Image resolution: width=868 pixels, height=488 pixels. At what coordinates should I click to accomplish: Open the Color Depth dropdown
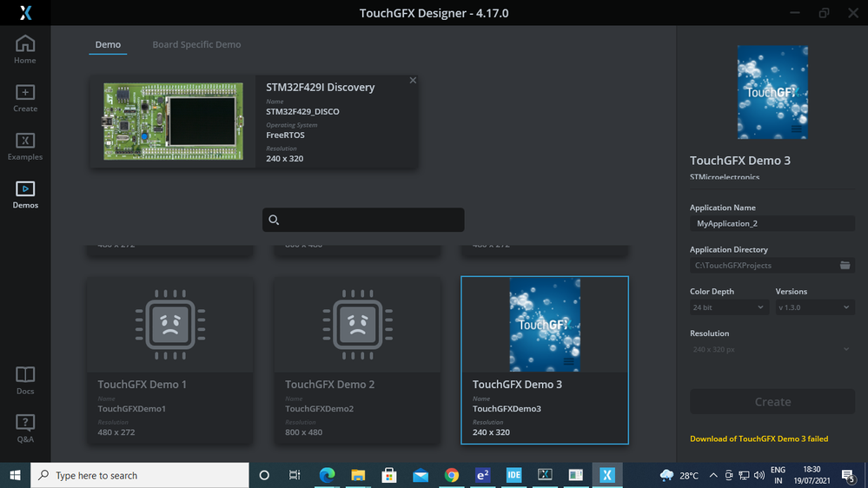[729, 307]
